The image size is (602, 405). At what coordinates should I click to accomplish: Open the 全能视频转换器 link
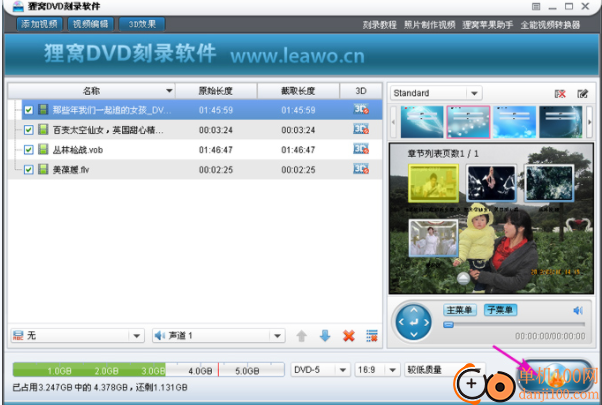click(x=550, y=25)
